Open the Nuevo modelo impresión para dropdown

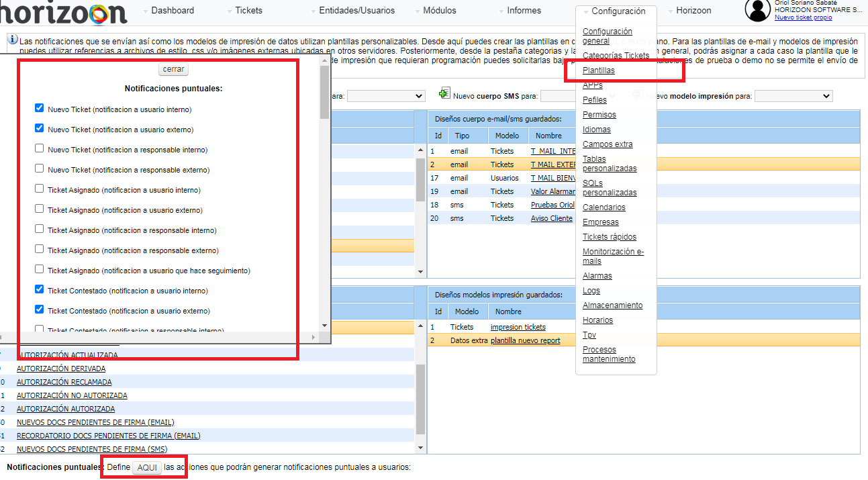click(x=793, y=96)
